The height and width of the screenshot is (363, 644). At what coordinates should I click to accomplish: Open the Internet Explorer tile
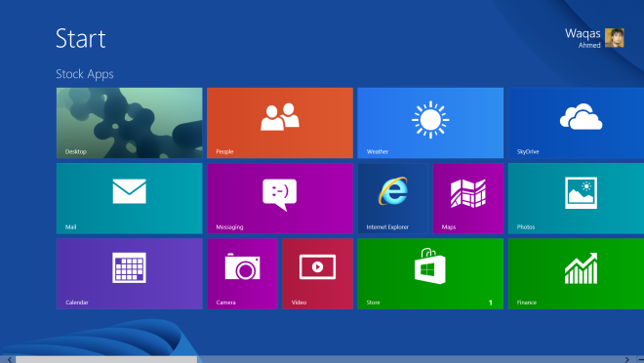pyautogui.click(x=392, y=198)
